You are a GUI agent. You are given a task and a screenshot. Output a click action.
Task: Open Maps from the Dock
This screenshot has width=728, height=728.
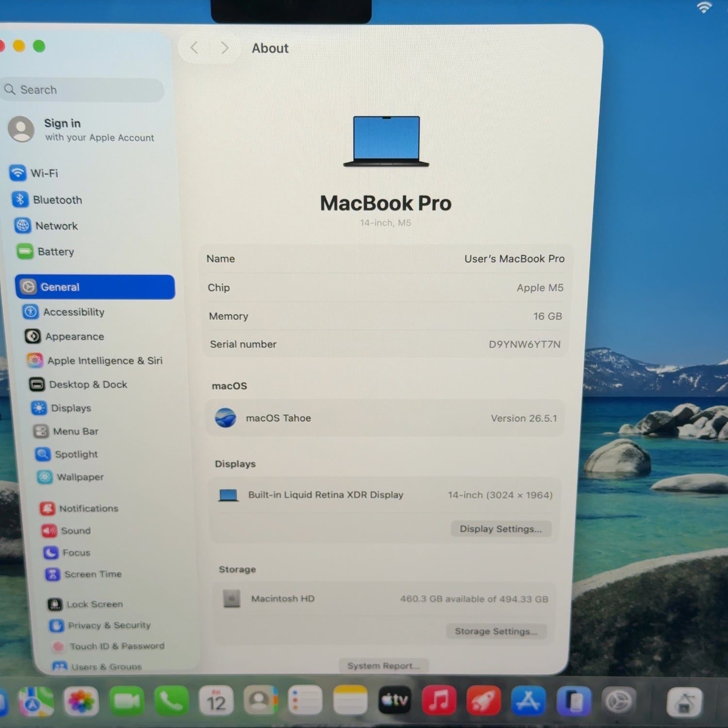pos(36,701)
